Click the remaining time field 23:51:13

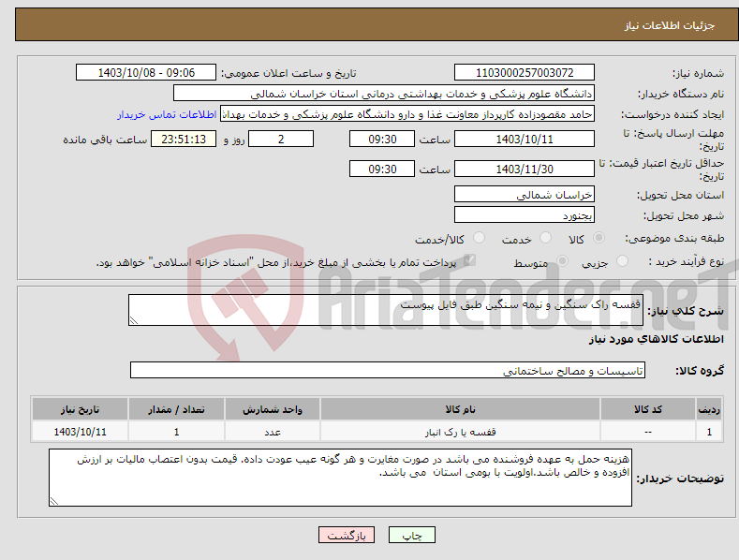[184, 139]
